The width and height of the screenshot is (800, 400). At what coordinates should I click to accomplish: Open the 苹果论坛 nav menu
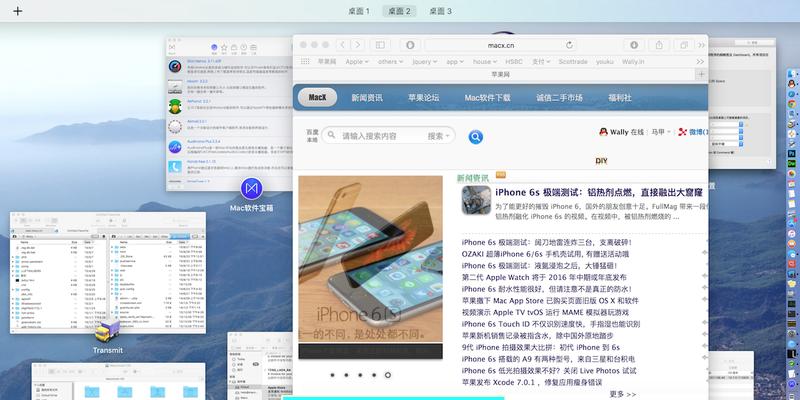(x=423, y=97)
